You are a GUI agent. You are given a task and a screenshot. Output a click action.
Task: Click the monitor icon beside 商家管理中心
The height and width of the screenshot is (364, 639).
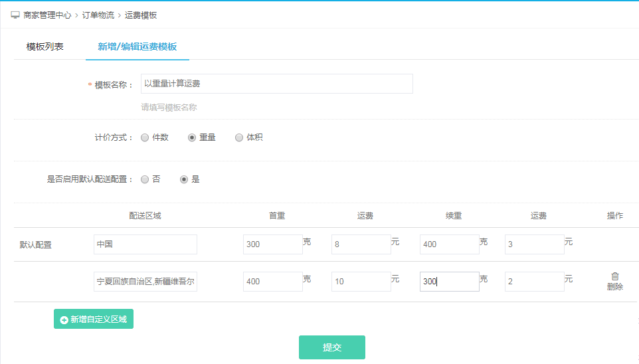pos(15,15)
